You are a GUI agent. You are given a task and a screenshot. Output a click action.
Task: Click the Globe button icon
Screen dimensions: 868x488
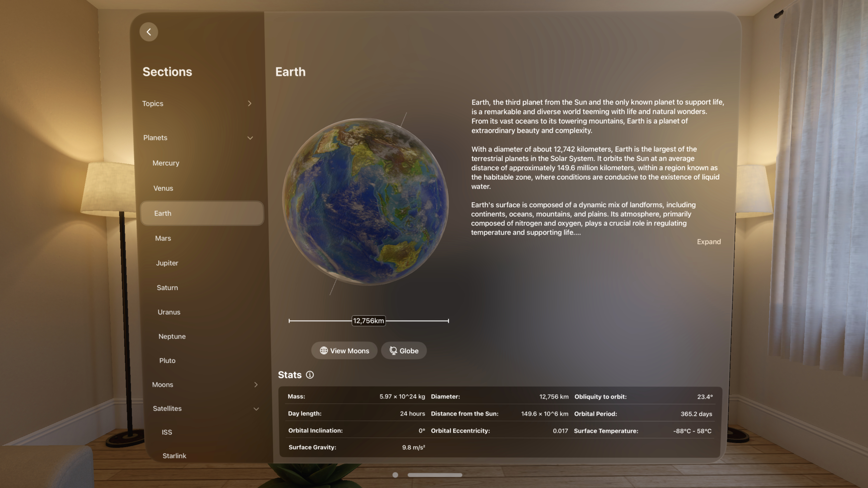click(393, 351)
